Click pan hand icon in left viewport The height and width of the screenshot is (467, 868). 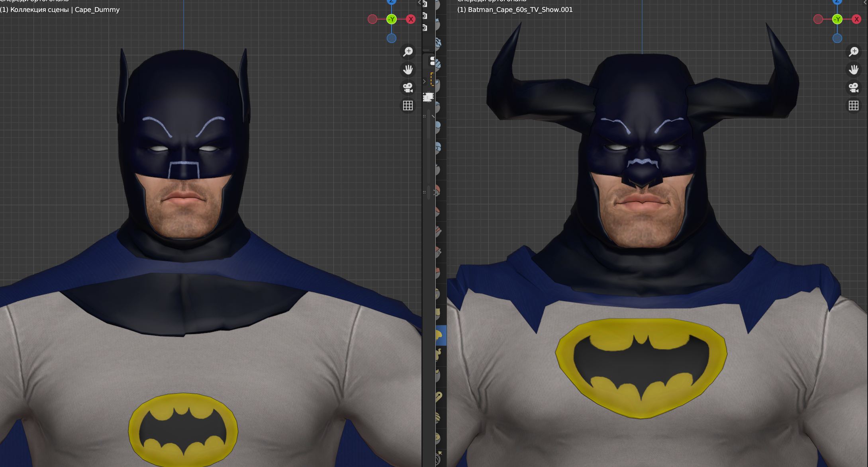tap(408, 70)
